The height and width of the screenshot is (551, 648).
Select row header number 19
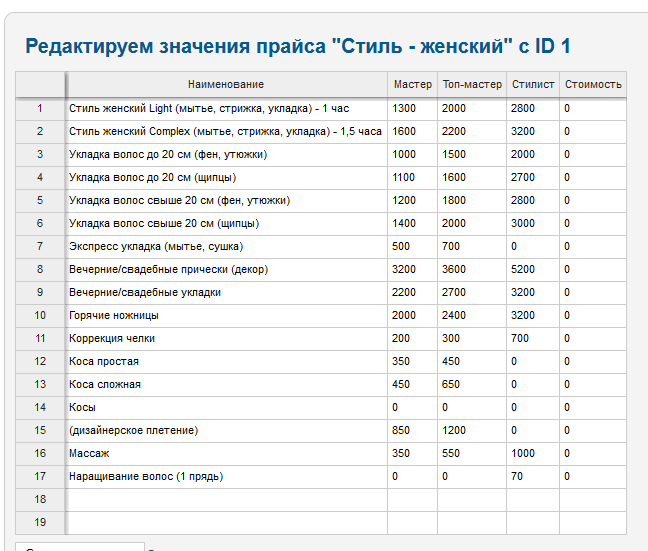coord(40,522)
